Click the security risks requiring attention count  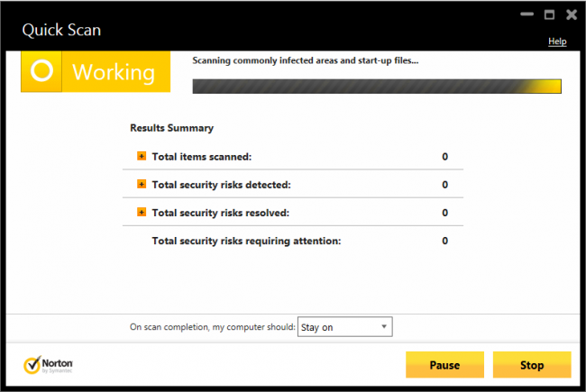click(x=444, y=241)
